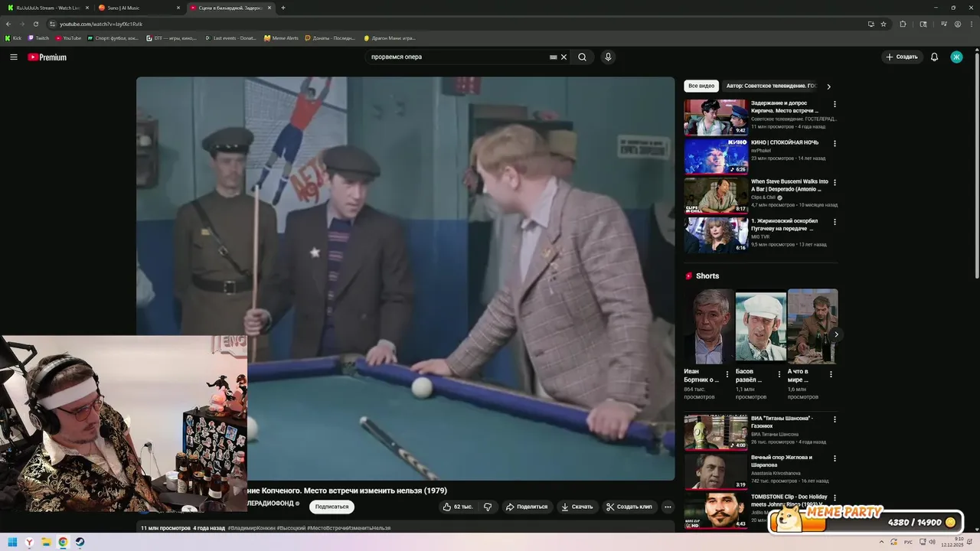Open File Explorer from taskbar
Screen dimensions: 980x551
point(46,542)
